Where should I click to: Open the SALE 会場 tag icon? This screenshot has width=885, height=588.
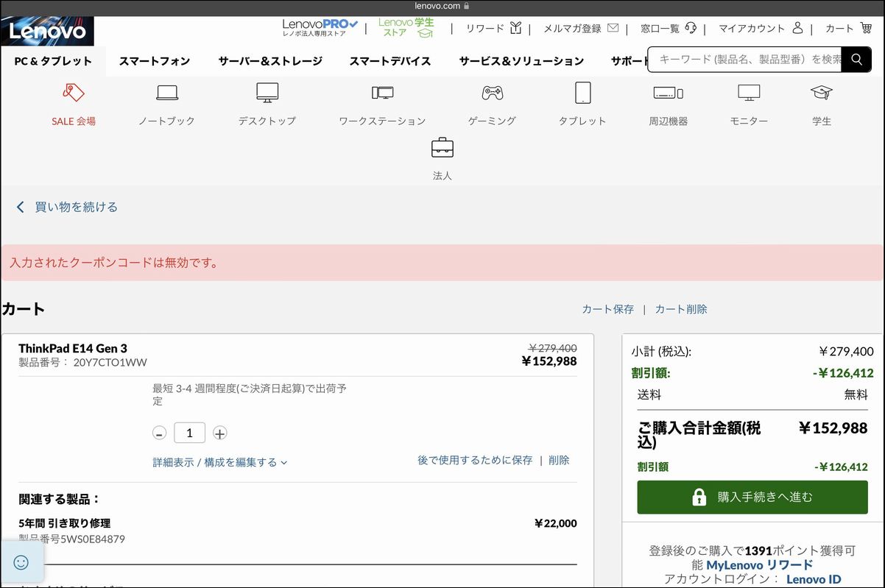(74, 93)
